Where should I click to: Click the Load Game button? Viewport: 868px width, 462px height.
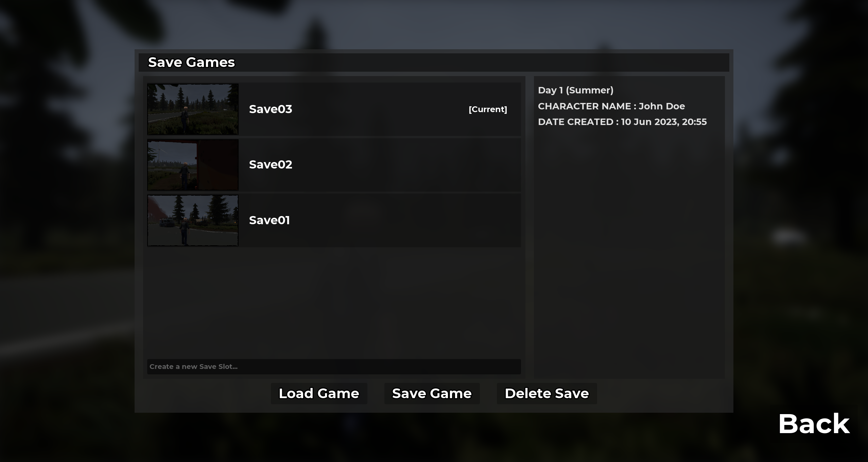click(x=319, y=393)
